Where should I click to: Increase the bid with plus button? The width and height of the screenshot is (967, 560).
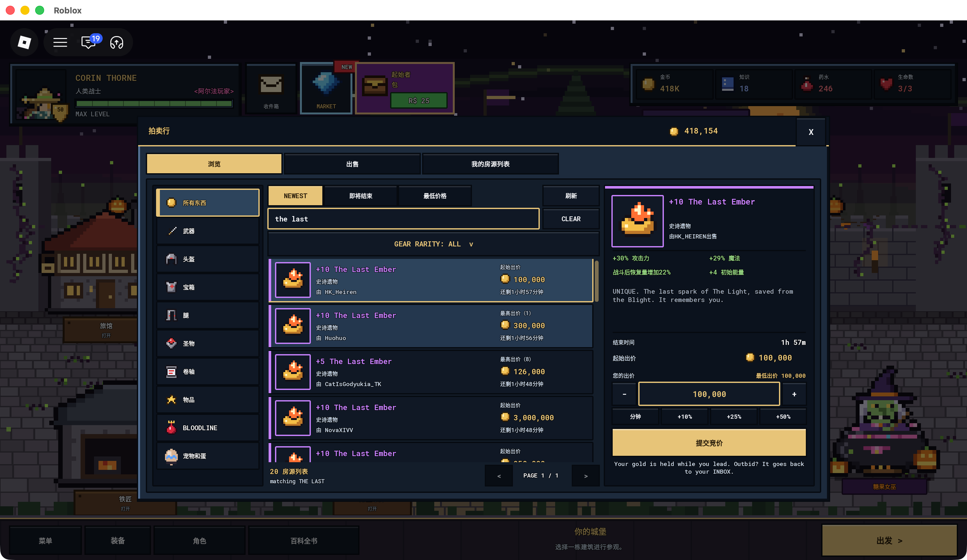794,394
